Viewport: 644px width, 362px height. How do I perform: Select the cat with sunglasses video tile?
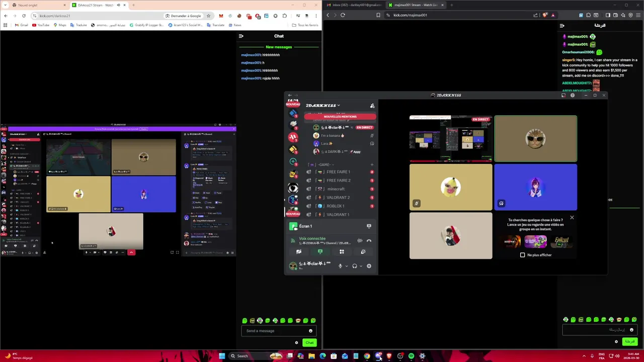click(x=535, y=138)
